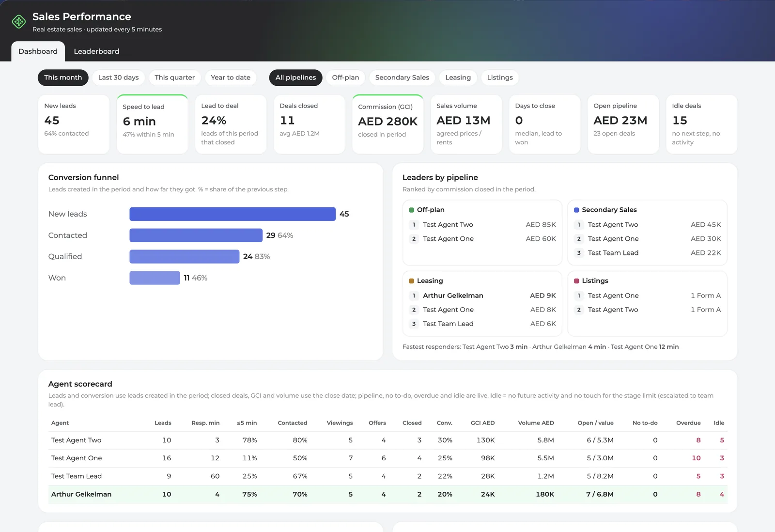Open the Leaderboard tab
The width and height of the screenshot is (775, 532).
coord(96,51)
